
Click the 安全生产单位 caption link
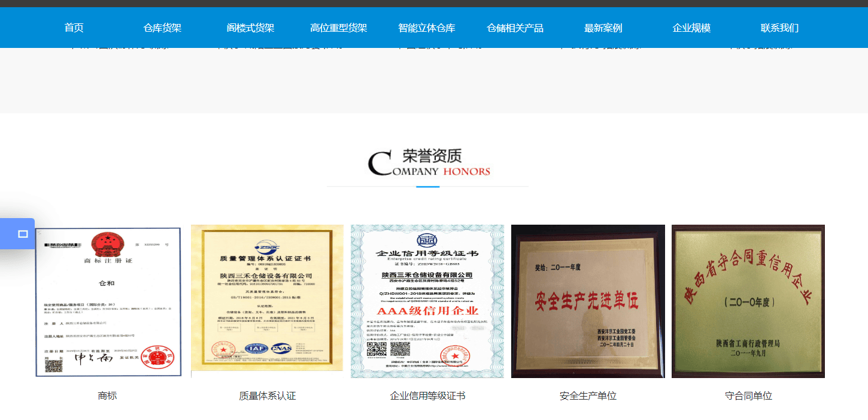coord(587,395)
